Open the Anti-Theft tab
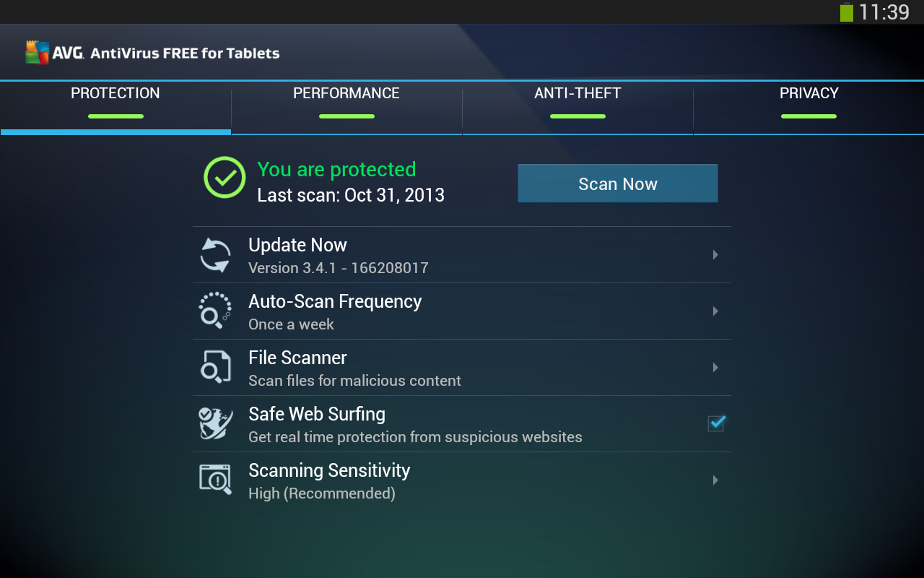 pos(577,101)
